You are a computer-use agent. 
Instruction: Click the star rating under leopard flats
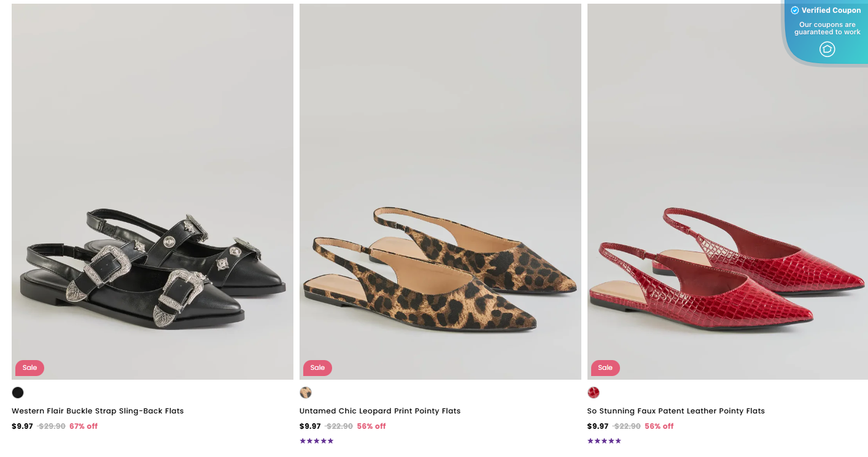pyautogui.click(x=316, y=441)
